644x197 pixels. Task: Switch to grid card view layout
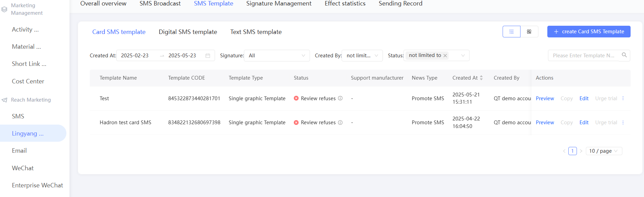click(529, 32)
